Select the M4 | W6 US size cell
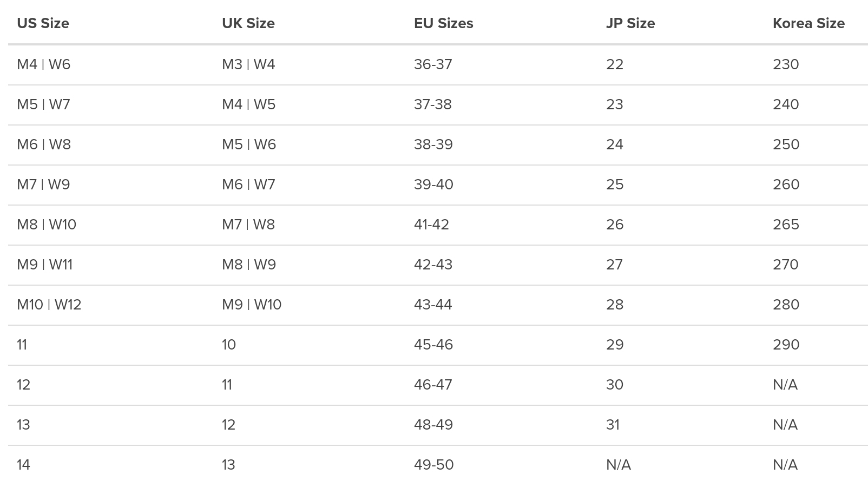This screenshot has height=481, width=868. [x=44, y=64]
